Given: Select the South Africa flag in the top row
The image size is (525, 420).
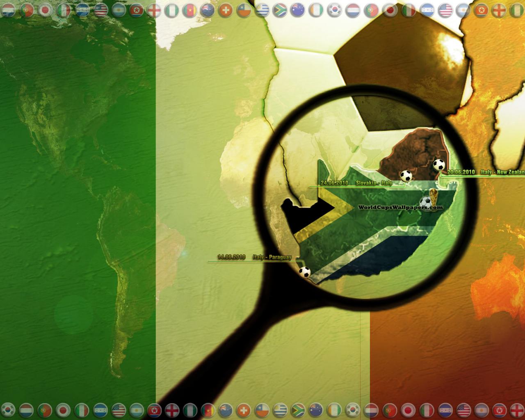Looking at the screenshot, I should [x=280, y=10].
